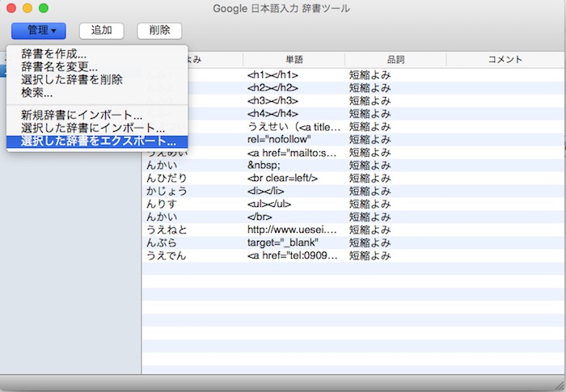The width and height of the screenshot is (566, 392).
Task: Click the うえせい（<a title… word cell
Action: pyautogui.click(x=294, y=127)
